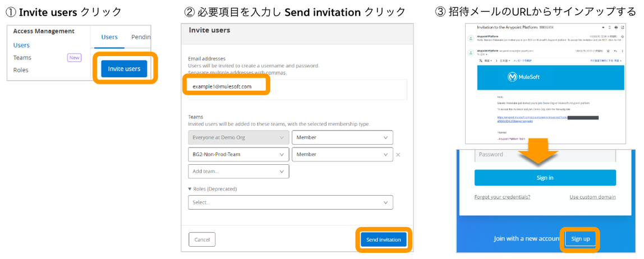This screenshot has width=644, height=259.
Task: Open Member dropdown for BG2-Non-Prod-Team
Action: click(342, 155)
